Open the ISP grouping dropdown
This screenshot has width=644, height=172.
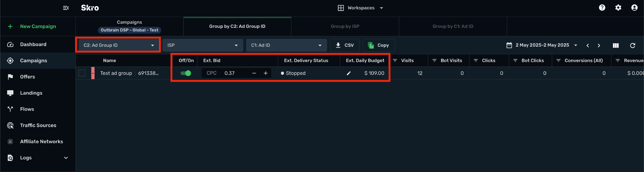point(203,45)
